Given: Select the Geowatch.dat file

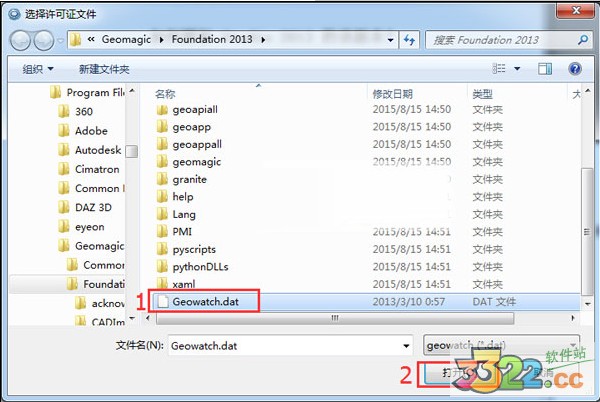Looking at the screenshot, I should [205, 302].
